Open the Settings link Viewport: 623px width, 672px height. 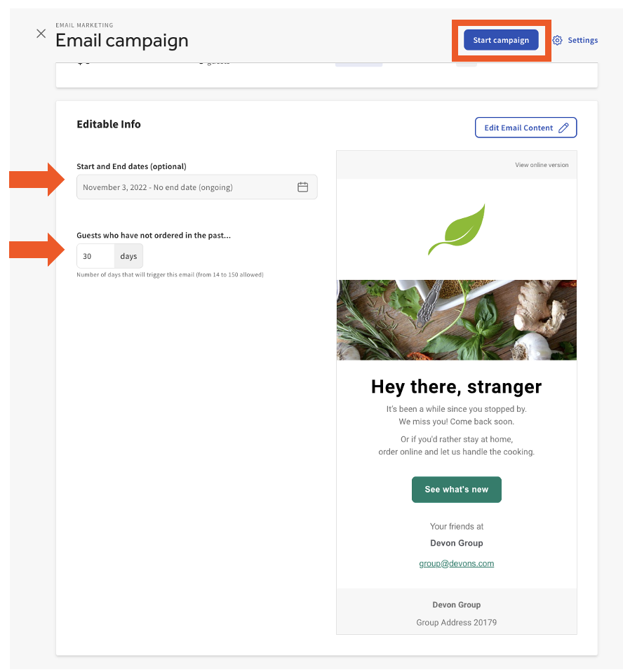[x=582, y=41]
